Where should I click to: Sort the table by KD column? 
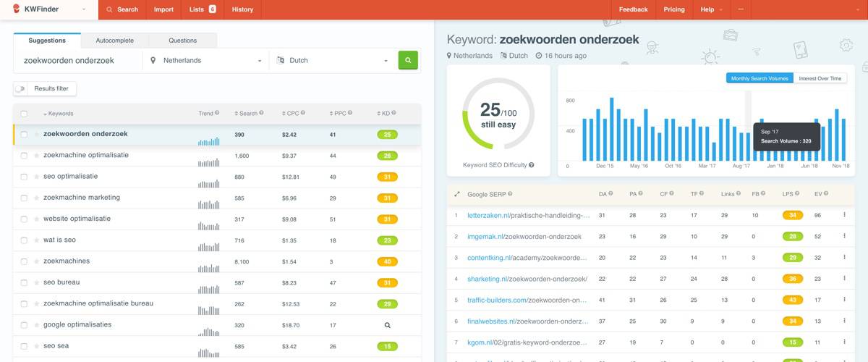coord(383,114)
